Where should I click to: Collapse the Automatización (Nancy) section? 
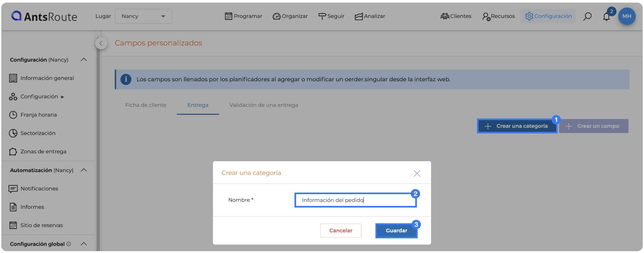coord(84,170)
